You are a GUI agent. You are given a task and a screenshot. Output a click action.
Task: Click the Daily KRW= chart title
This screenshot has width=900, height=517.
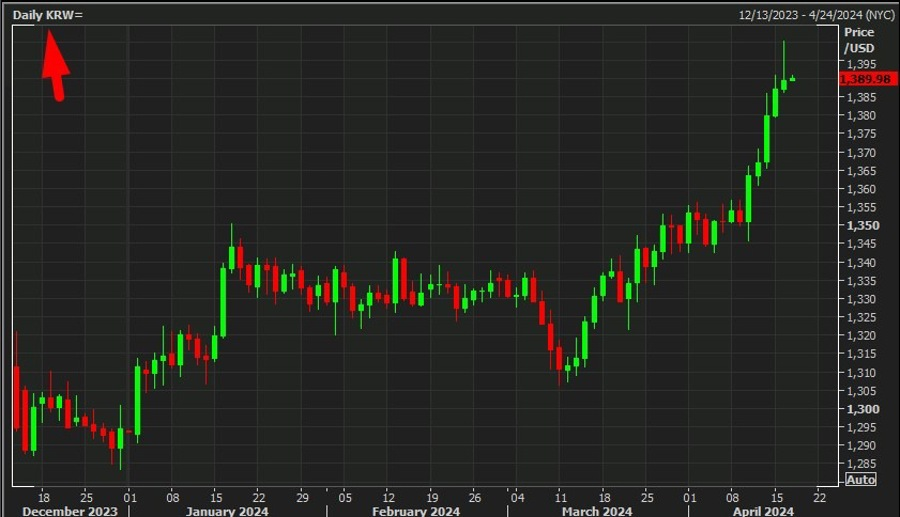48,15
